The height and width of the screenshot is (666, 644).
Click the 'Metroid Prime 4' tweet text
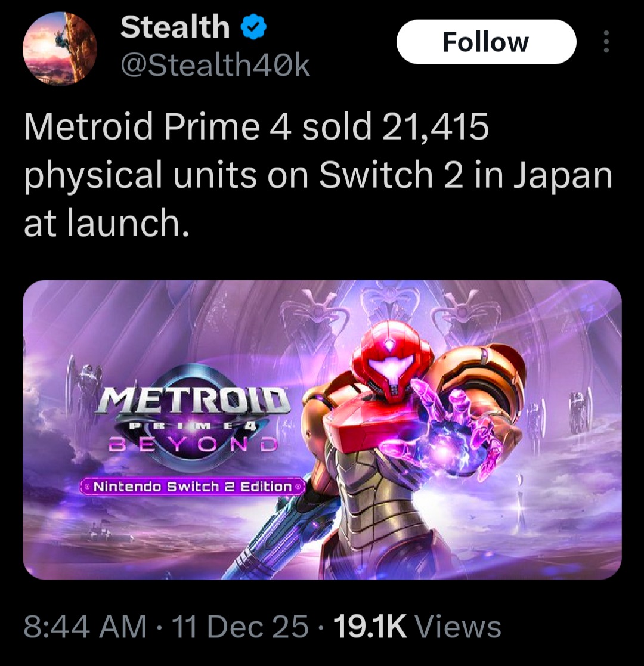pyautogui.click(x=157, y=127)
